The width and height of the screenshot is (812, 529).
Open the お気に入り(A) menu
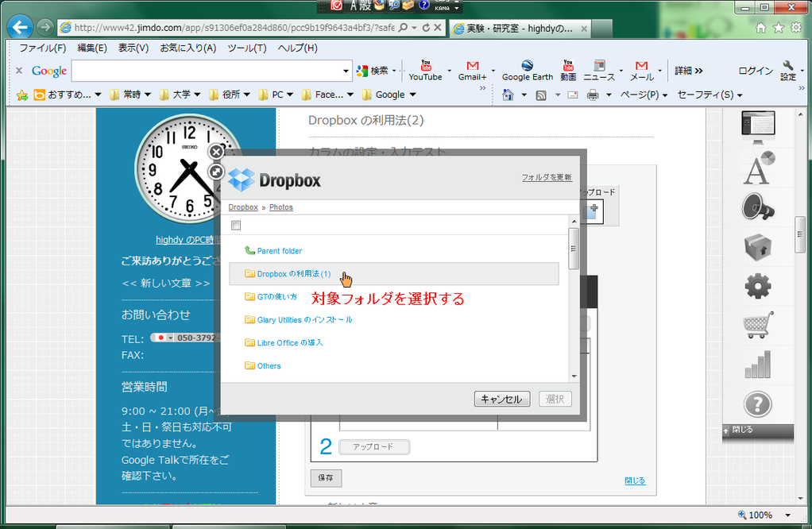coord(188,48)
